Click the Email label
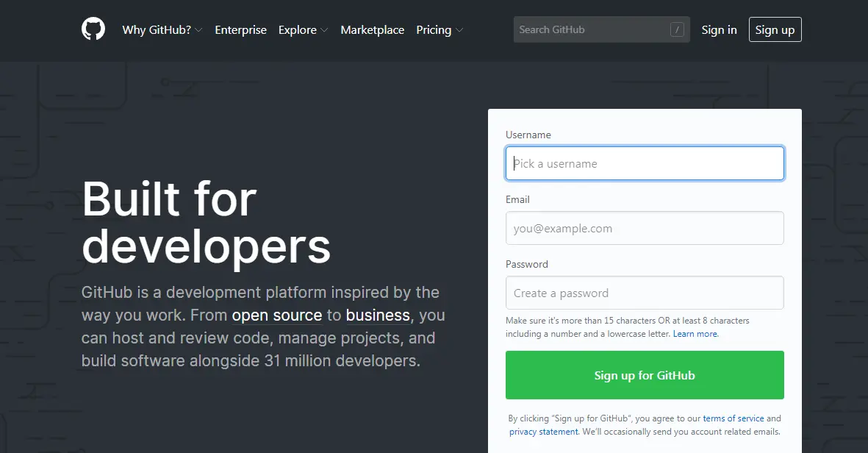 [517, 199]
